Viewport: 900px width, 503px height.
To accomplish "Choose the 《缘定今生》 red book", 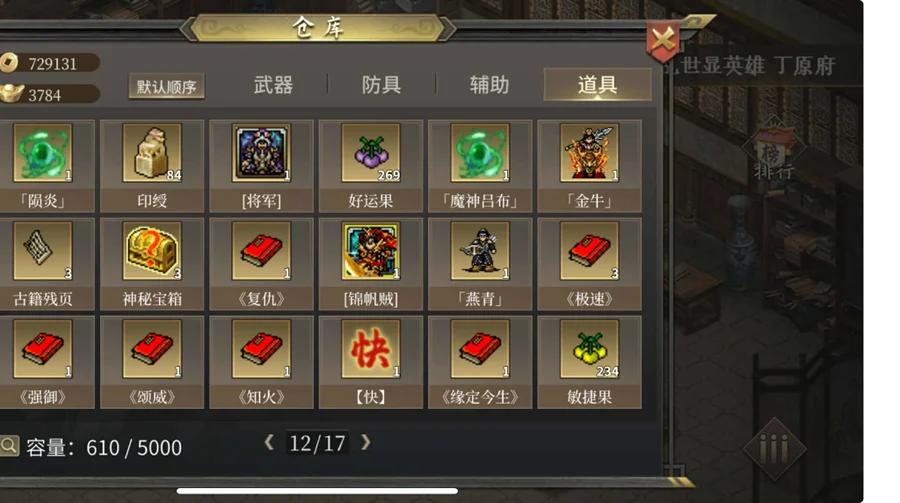I will (x=480, y=362).
